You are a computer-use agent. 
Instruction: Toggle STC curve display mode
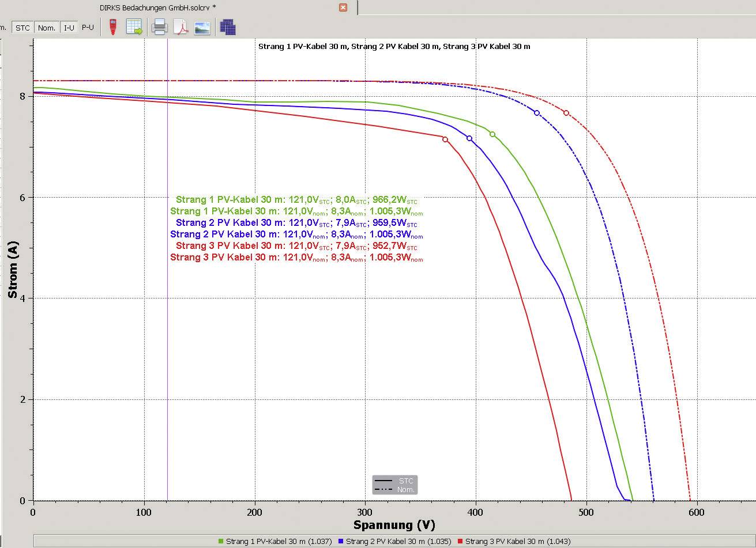tap(22, 27)
